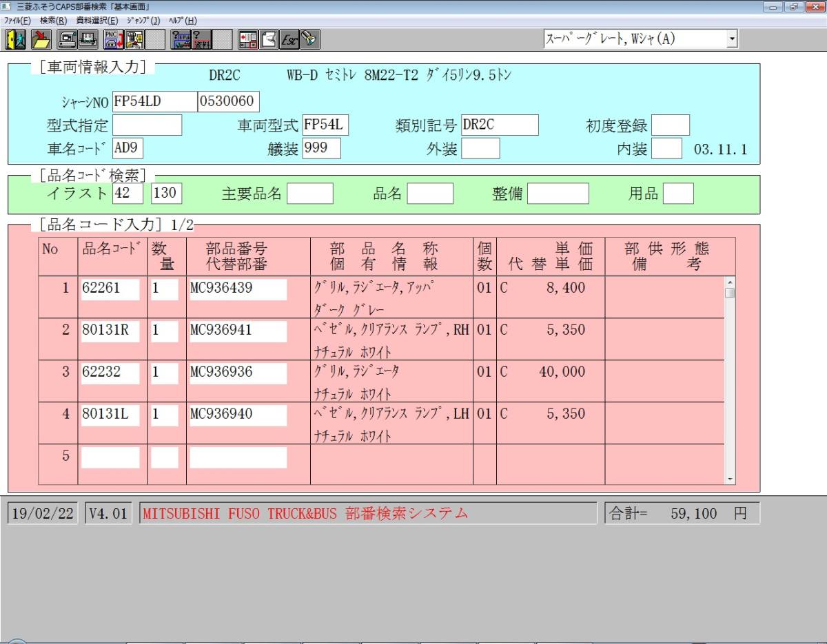Open the 検索(R) menu
Viewport: 827px width, 644px height.
[x=53, y=21]
